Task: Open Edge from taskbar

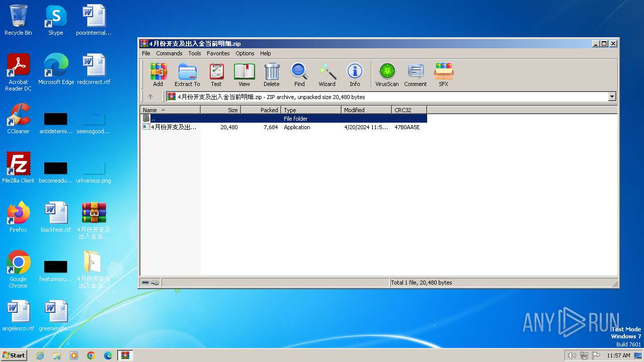Action: click(108, 355)
